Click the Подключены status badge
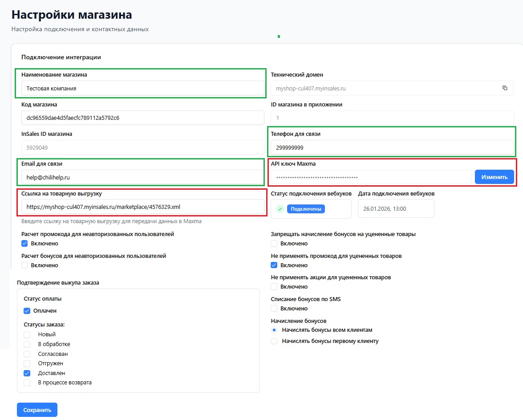523x420 pixels. pos(306,209)
